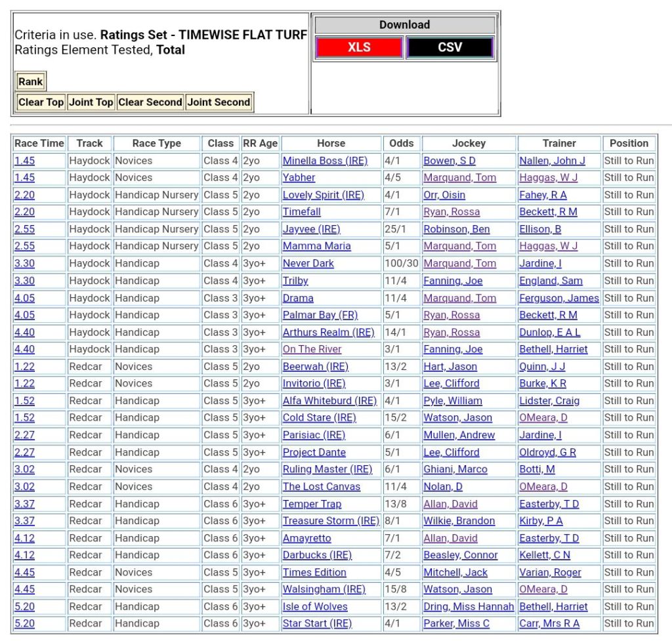Screen dimensions: 672x643
Task: Open trainer link Ferguson, James
Action: [x=558, y=298]
